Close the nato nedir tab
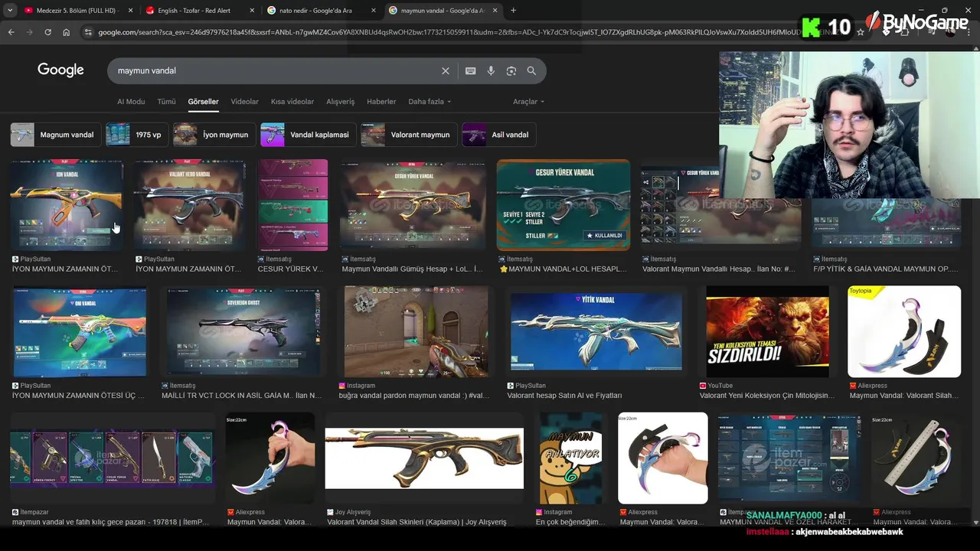 coord(373,11)
